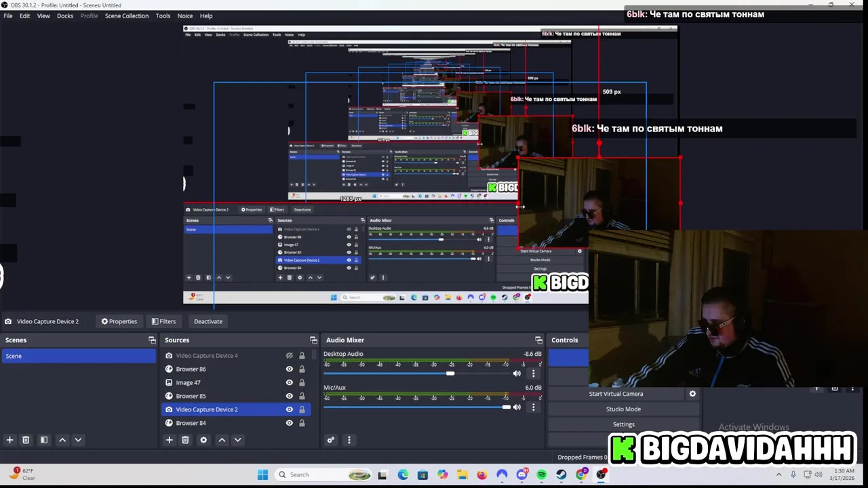
Task: Show hidden Video Capture Device 4 source
Action: pos(290,356)
